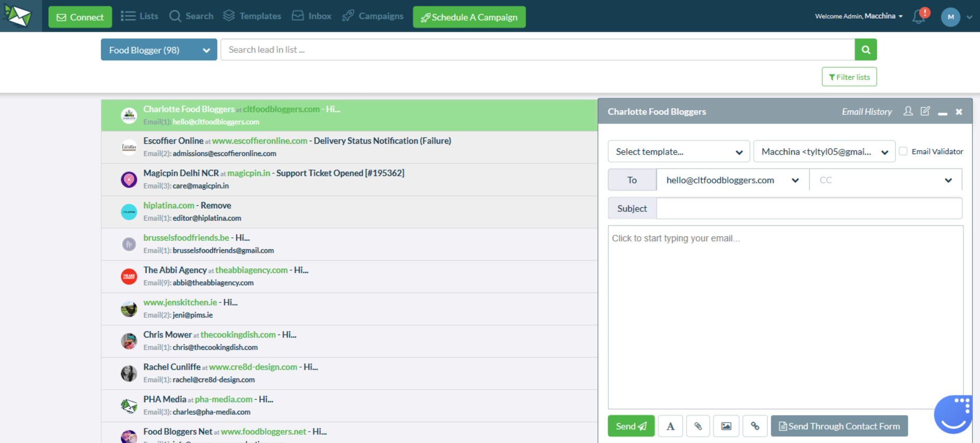
Task: Go to the Campaigns menu
Action: 373,16
